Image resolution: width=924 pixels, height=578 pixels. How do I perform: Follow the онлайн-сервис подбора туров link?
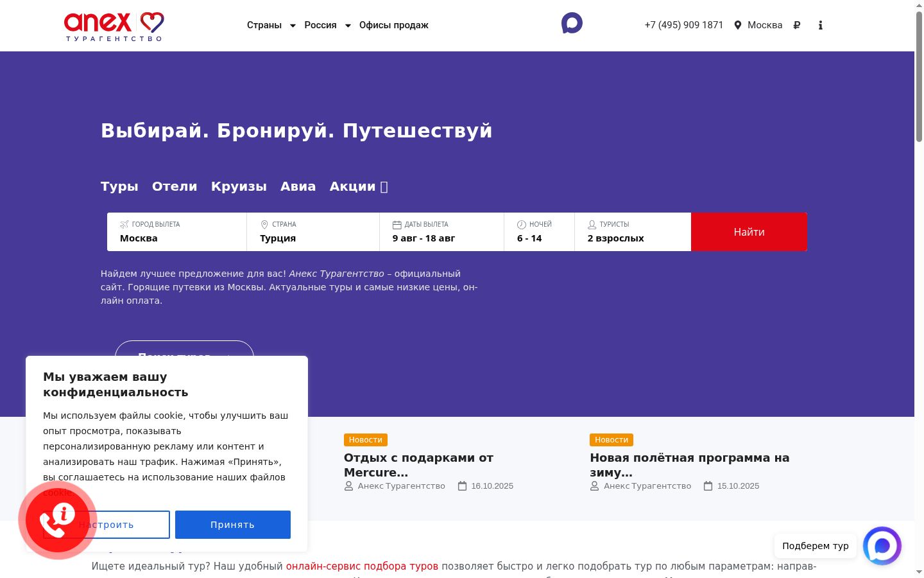pos(362,566)
